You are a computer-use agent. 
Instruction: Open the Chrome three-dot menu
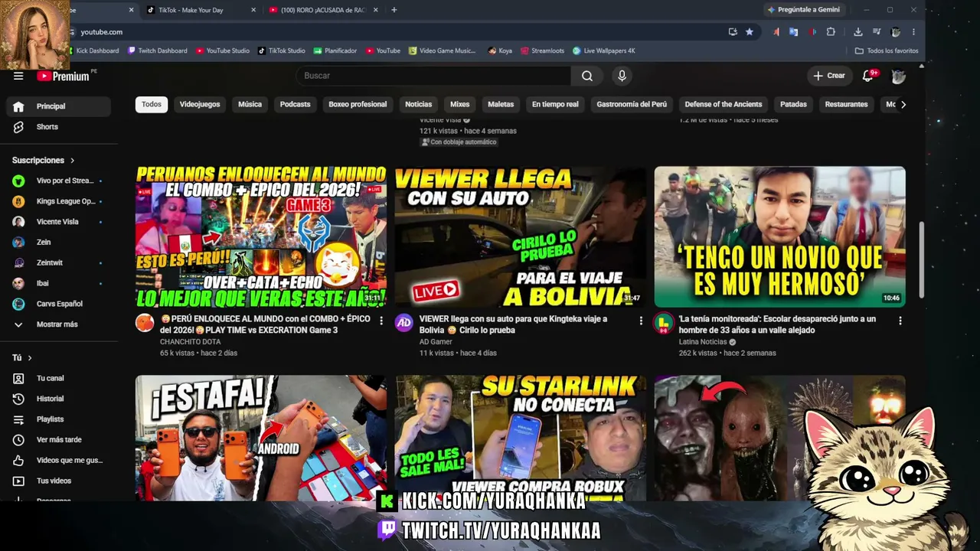pyautogui.click(x=913, y=32)
